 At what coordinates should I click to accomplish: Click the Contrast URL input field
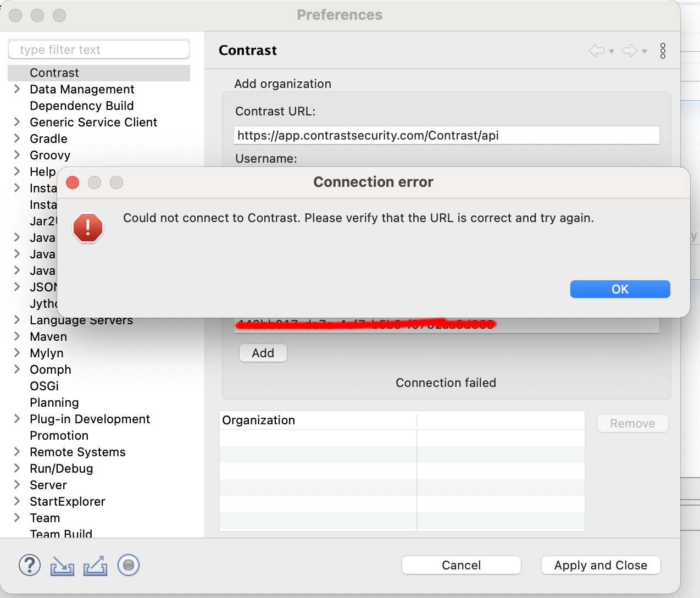(x=446, y=135)
